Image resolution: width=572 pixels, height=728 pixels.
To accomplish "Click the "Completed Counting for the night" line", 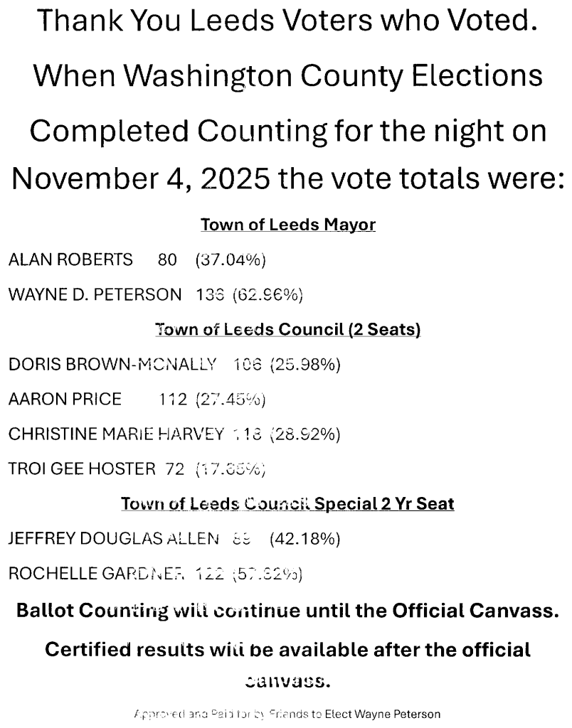I will click(x=287, y=131).
